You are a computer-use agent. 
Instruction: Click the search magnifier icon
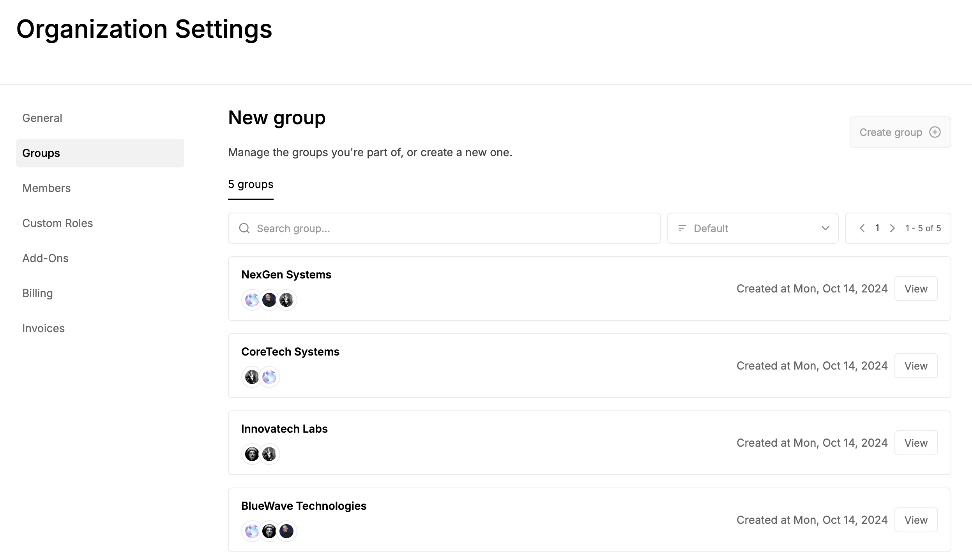(x=244, y=228)
